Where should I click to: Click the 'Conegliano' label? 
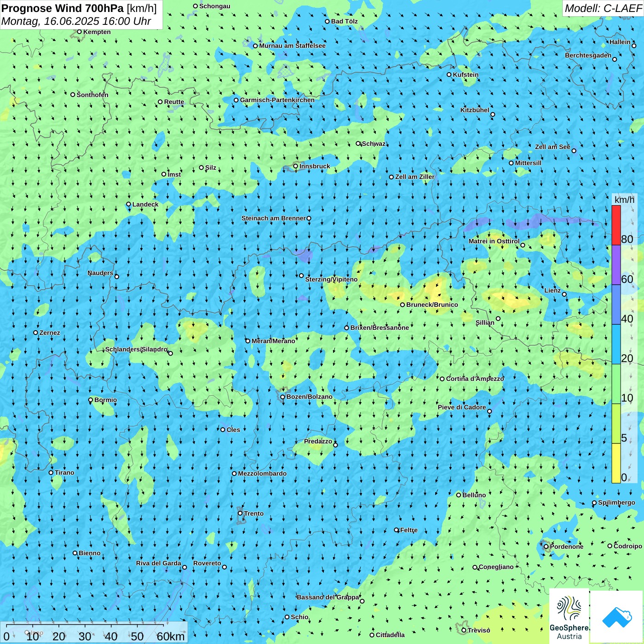tap(496, 567)
